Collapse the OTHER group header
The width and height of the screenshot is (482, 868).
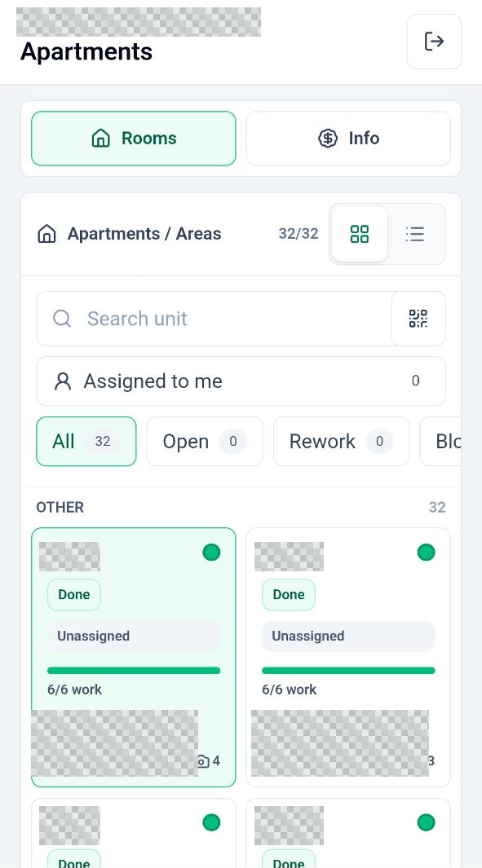(x=241, y=507)
